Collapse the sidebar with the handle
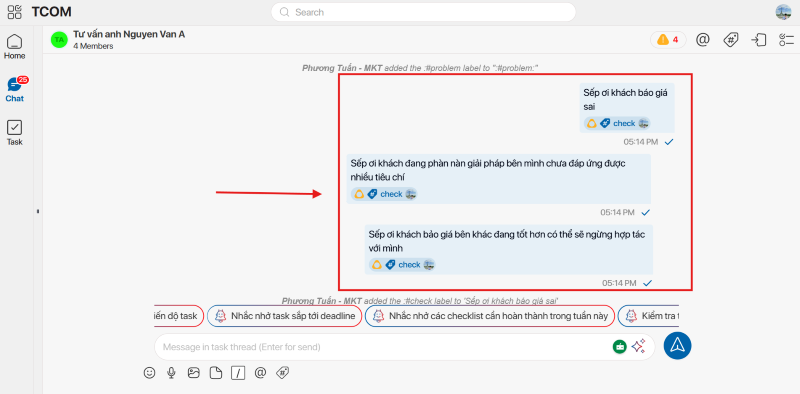This screenshot has height=394, width=800. pos(38,211)
